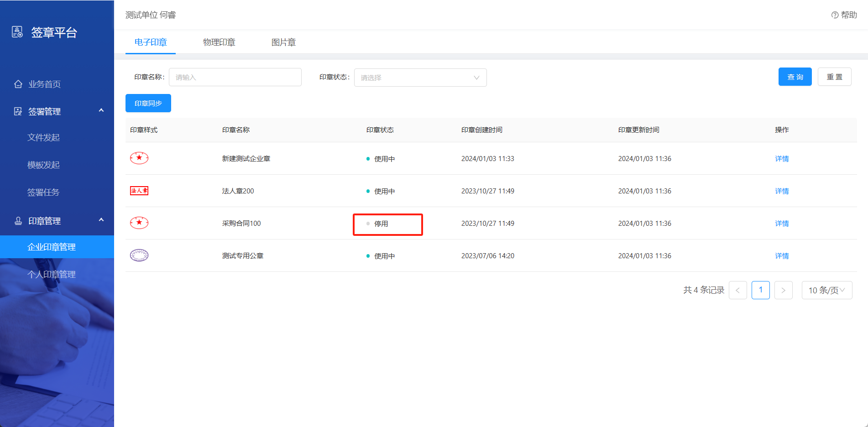The width and height of the screenshot is (868, 427).
Task: Collapse the 签署管理 menu section
Action: [x=101, y=111]
